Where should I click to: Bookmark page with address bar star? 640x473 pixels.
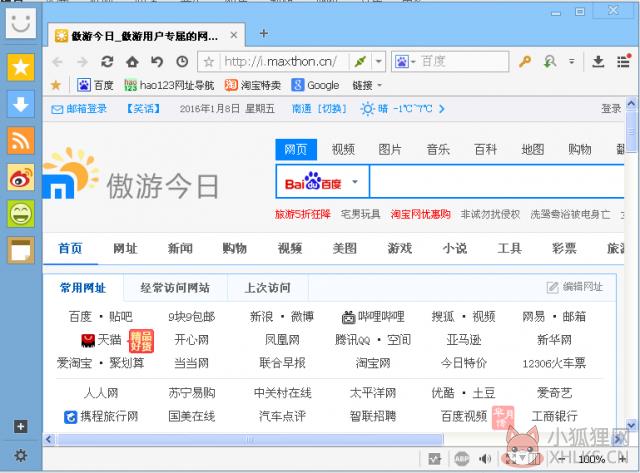click(x=209, y=62)
